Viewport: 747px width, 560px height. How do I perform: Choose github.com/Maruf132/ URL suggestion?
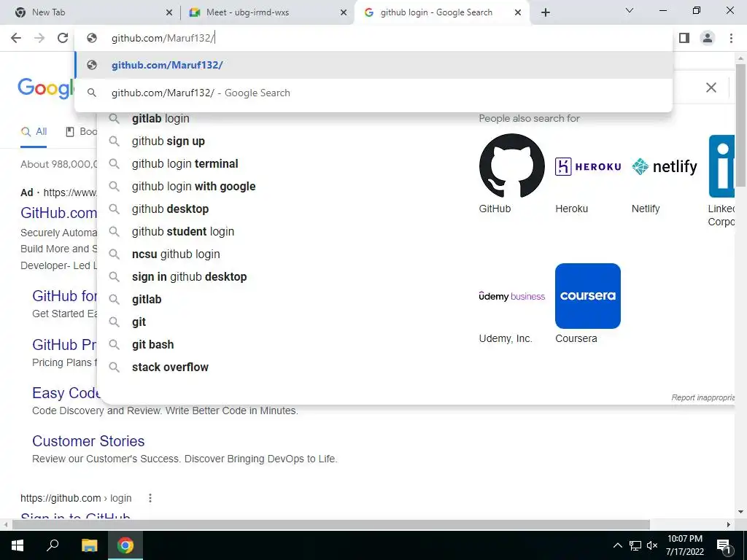(x=373, y=65)
